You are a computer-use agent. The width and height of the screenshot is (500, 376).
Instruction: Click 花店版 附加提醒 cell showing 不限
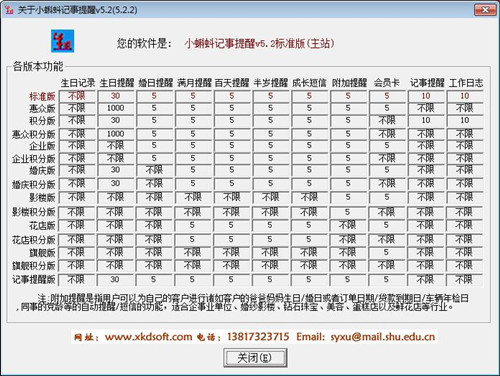pyautogui.click(x=347, y=225)
